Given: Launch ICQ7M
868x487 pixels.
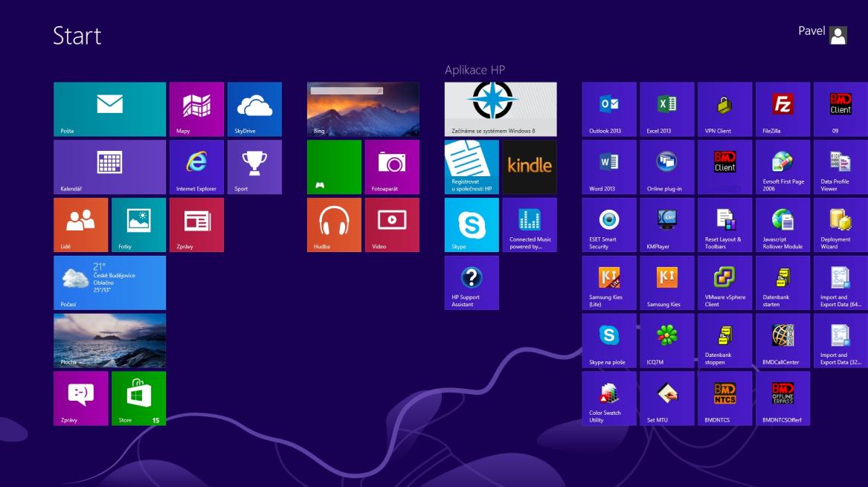Looking at the screenshot, I should point(667,341).
